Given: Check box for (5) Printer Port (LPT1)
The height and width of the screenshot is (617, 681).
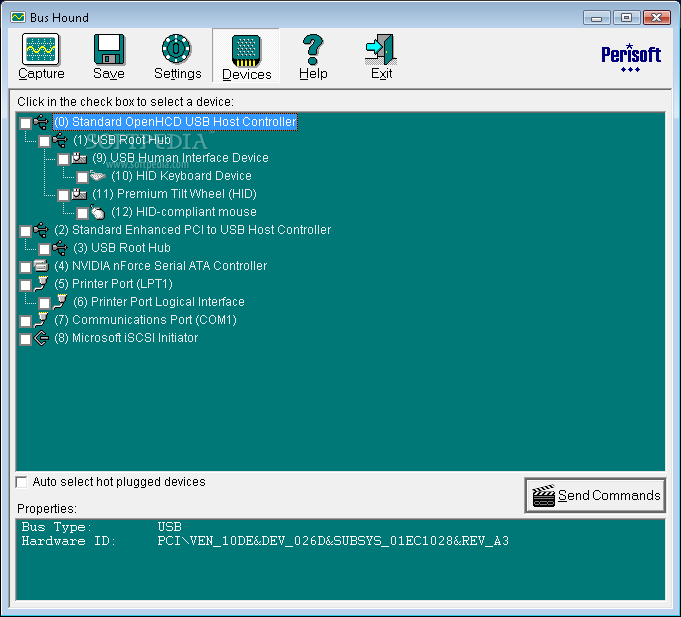Looking at the screenshot, I should [x=25, y=285].
